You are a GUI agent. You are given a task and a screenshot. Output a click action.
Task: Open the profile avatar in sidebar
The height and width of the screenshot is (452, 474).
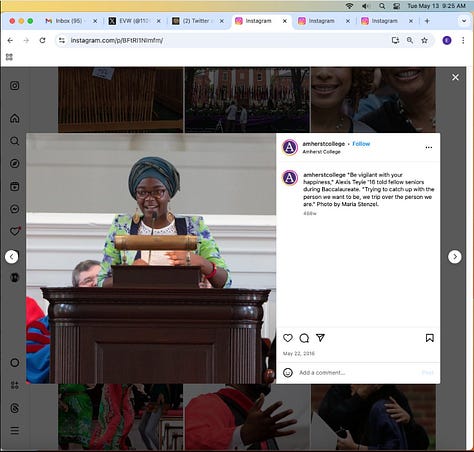click(14, 277)
